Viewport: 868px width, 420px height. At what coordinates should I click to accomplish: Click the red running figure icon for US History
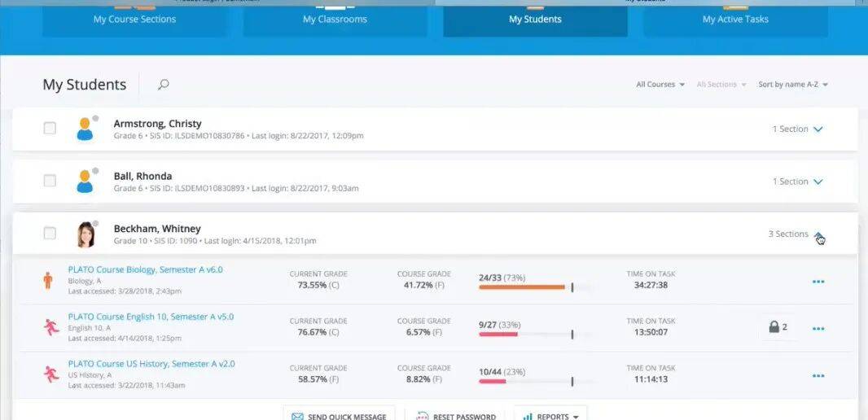(x=51, y=374)
